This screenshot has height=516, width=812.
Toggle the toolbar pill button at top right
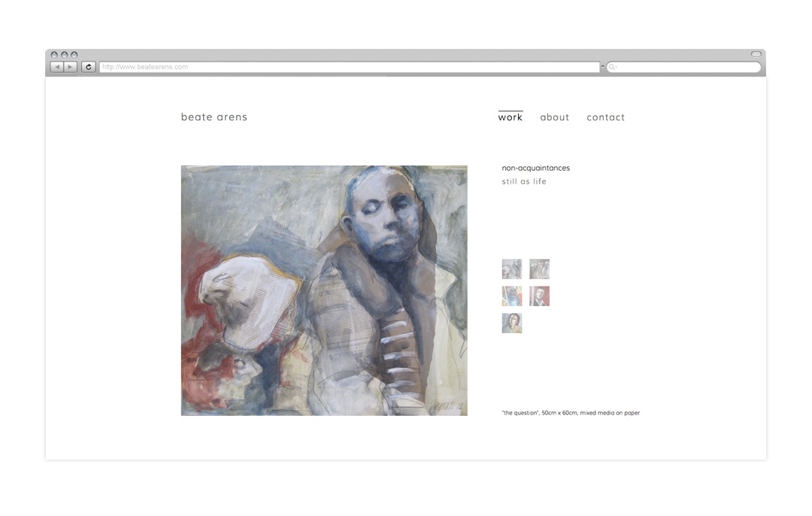(756, 54)
